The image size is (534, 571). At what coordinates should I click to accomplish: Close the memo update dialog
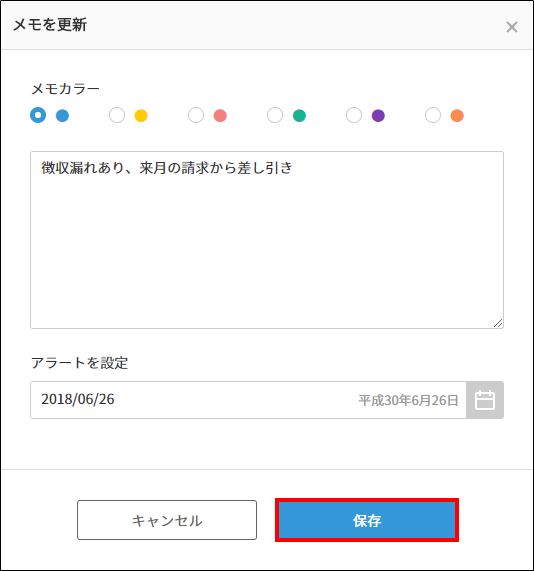[512, 27]
